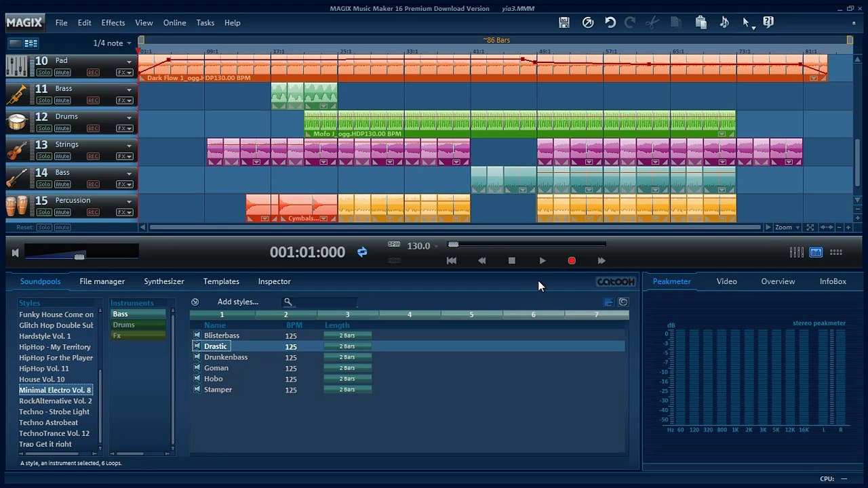Switch to the Synthesizer tab

164,281
